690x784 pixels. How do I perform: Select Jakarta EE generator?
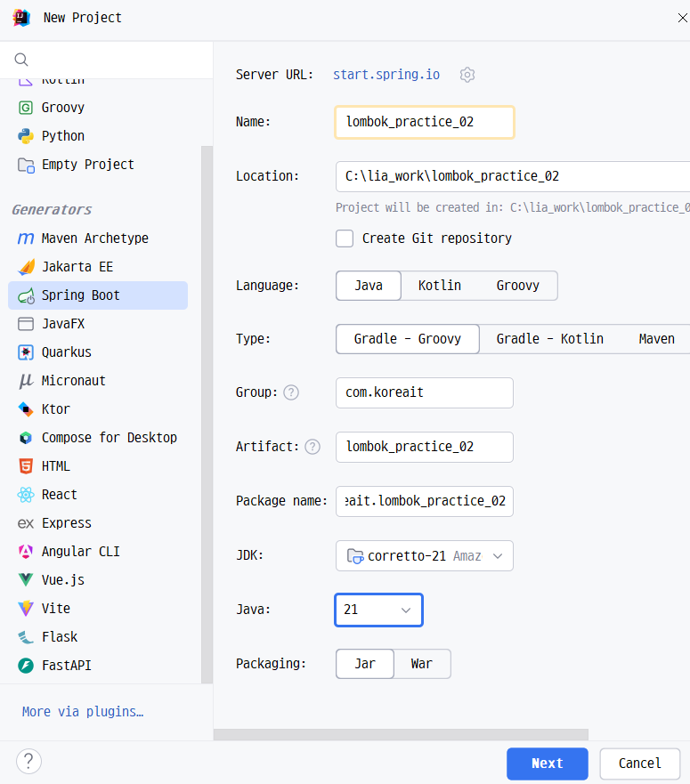coord(98,267)
